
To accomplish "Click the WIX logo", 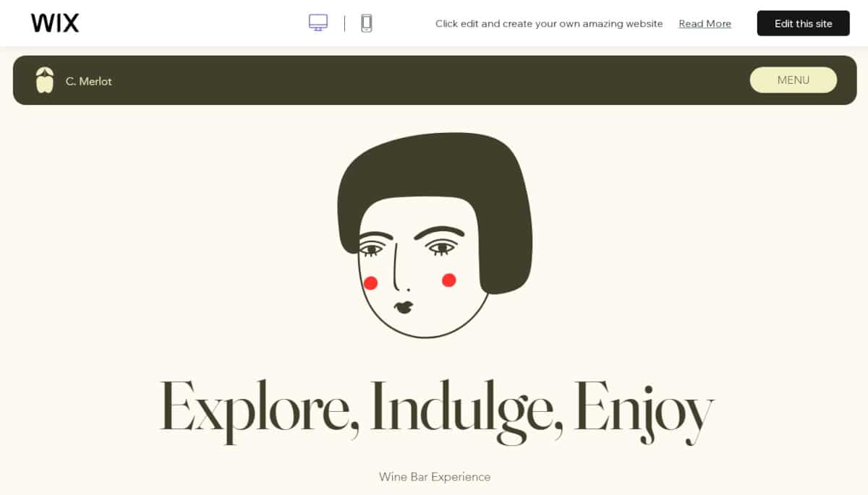I will (x=55, y=23).
